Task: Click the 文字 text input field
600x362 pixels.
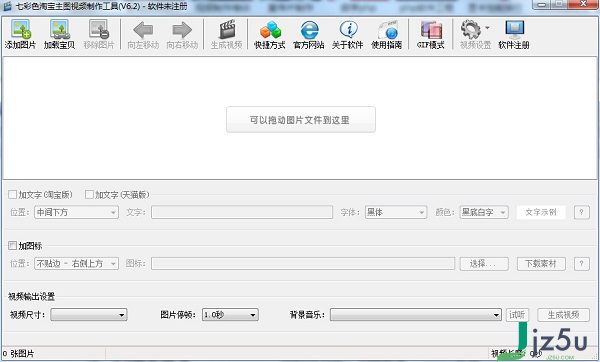Action: pos(242,212)
